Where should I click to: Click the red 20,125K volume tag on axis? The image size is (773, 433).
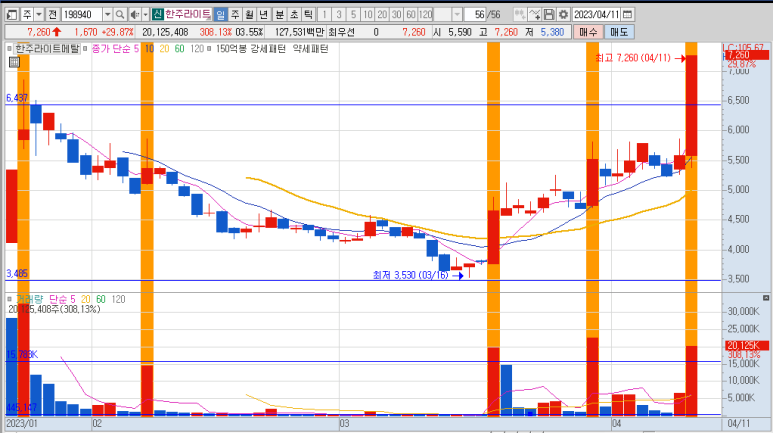[747, 346]
